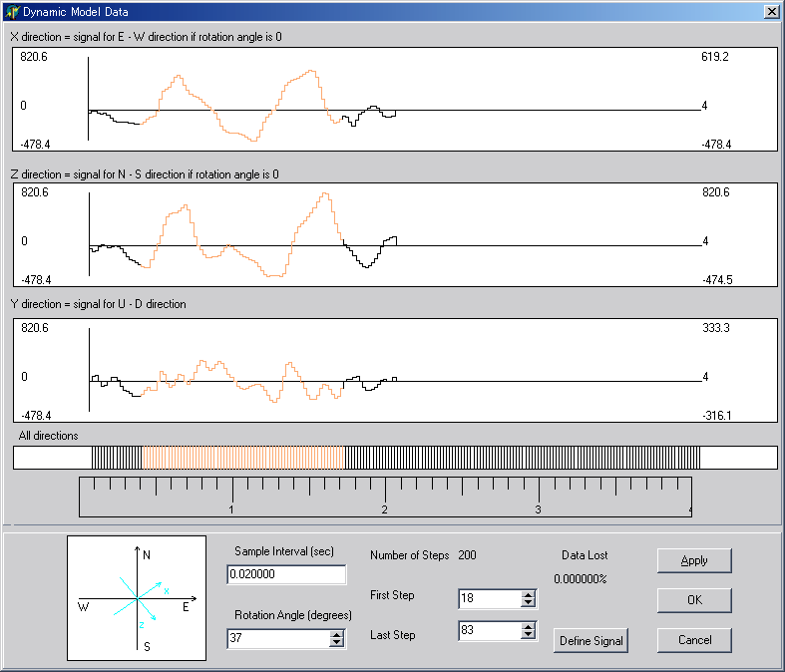Increment First Step using the up arrow
The image size is (785, 672).
click(529, 594)
